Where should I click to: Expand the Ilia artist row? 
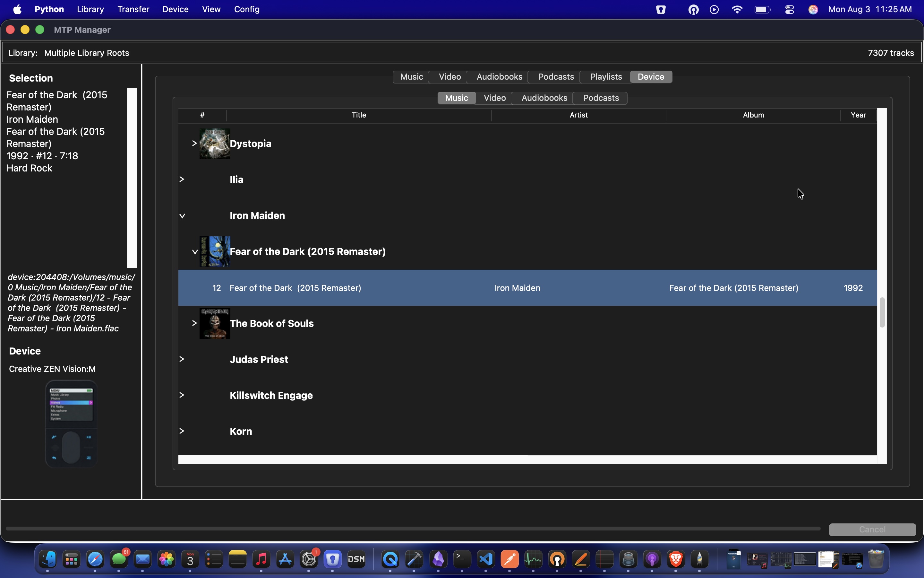[182, 179]
